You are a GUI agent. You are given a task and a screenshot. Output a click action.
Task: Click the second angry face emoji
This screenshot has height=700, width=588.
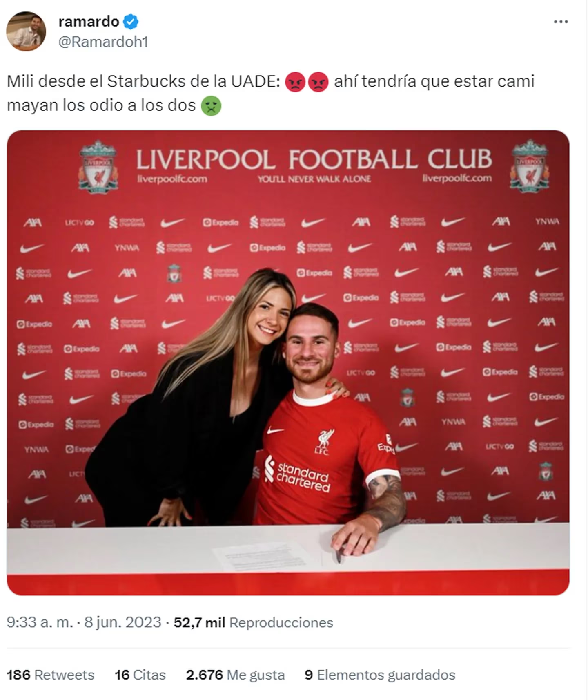tap(318, 81)
